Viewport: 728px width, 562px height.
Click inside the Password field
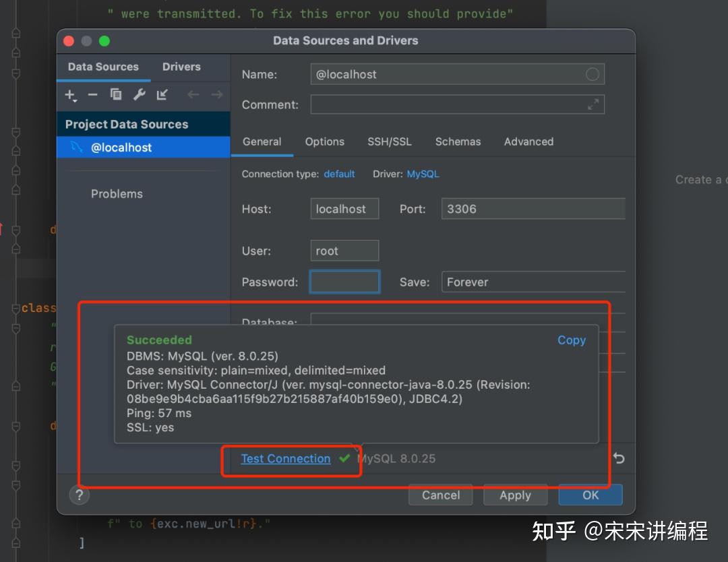click(x=344, y=282)
